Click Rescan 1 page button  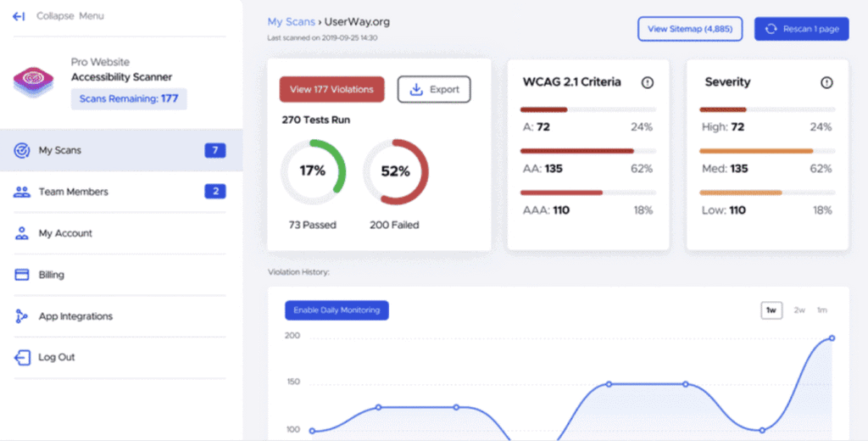pyautogui.click(x=802, y=29)
